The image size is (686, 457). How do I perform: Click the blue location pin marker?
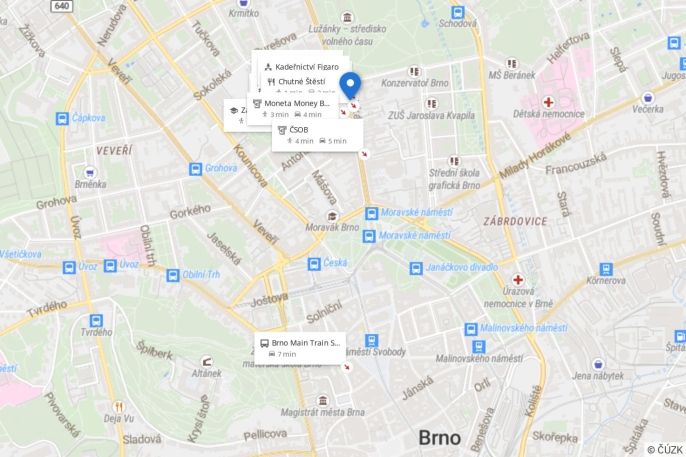(x=350, y=85)
